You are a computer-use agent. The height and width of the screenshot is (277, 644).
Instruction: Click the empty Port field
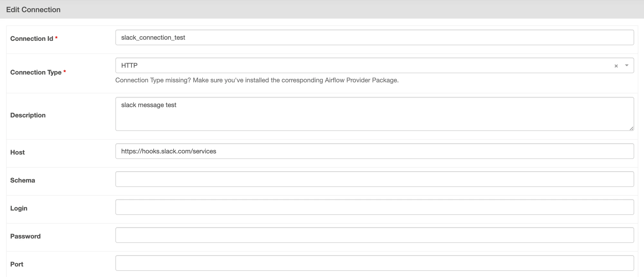tap(374, 263)
